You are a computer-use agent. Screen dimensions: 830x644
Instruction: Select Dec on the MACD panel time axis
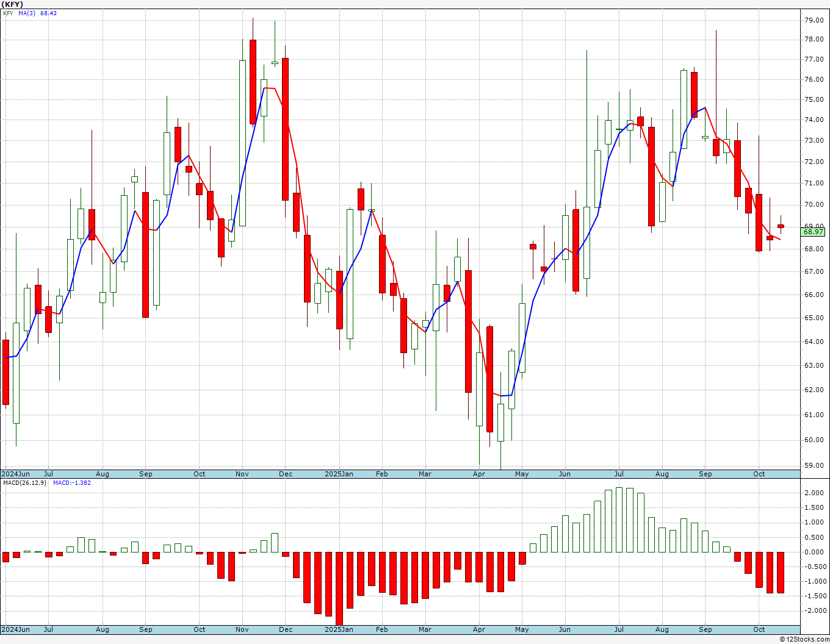coord(286,629)
